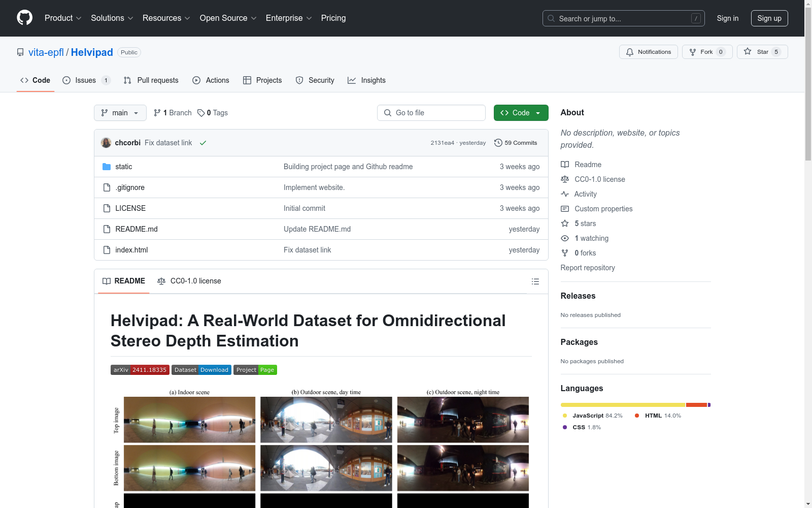Click the slash shortcut key icon

[x=696, y=18]
